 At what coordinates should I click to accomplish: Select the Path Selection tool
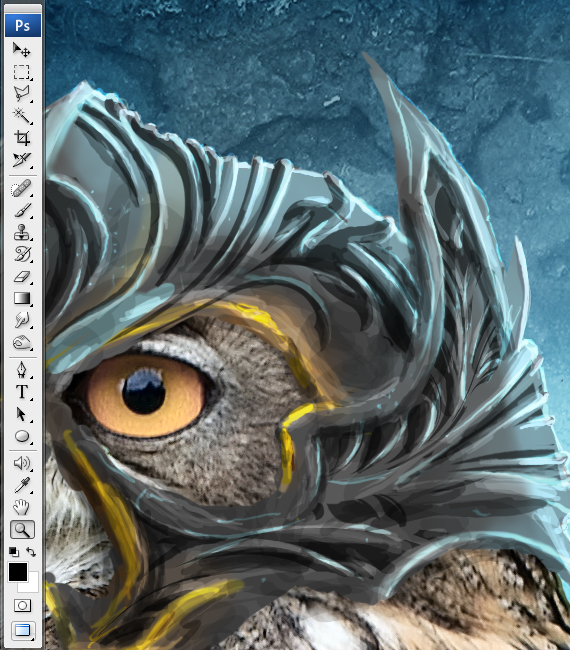pyautogui.click(x=22, y=414)
